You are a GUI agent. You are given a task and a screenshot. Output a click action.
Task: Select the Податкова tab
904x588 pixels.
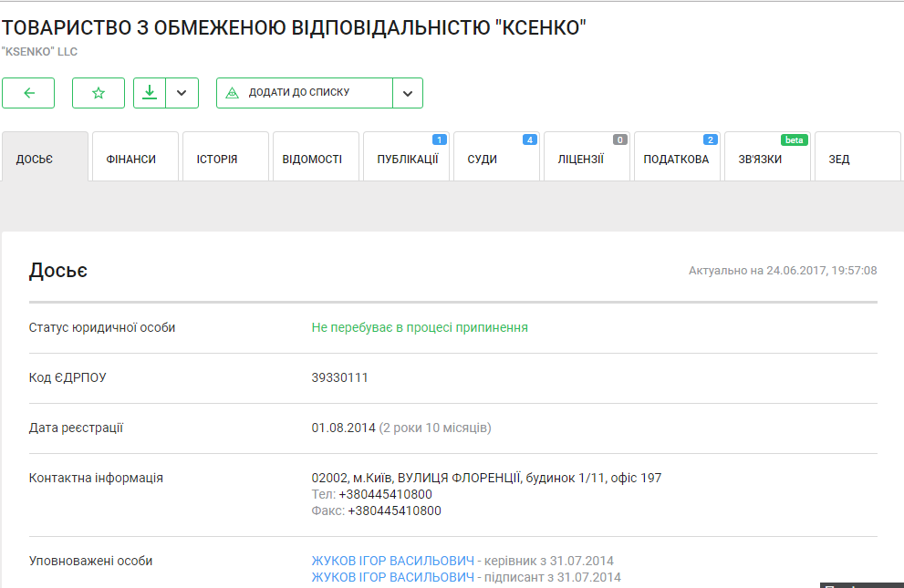tap(677, 159)
